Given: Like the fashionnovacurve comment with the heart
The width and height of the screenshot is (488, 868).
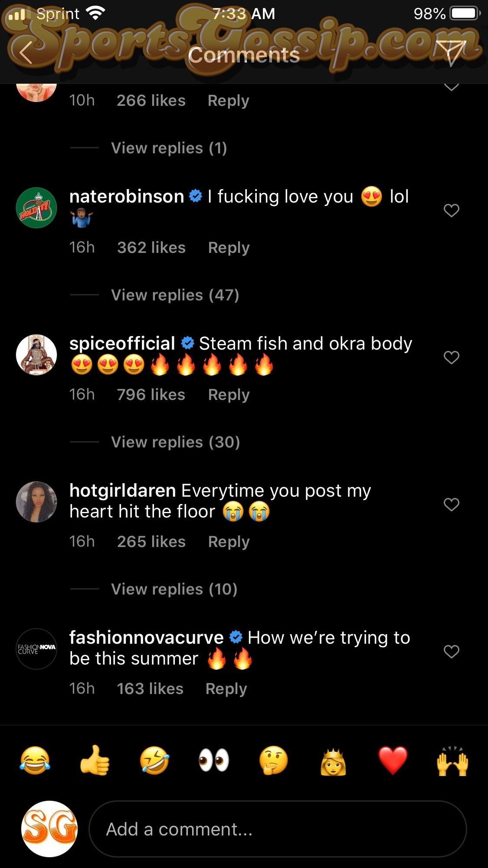Looking at the screenshot, I should [451, 652].
